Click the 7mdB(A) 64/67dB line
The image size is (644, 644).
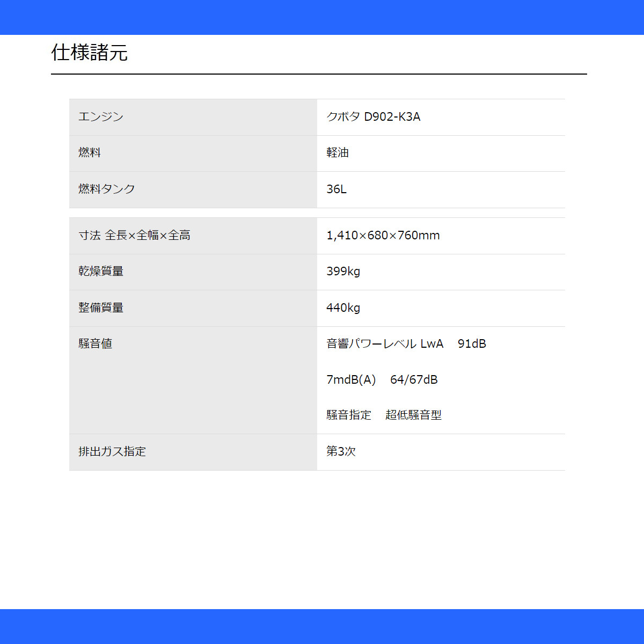point(382,379)
